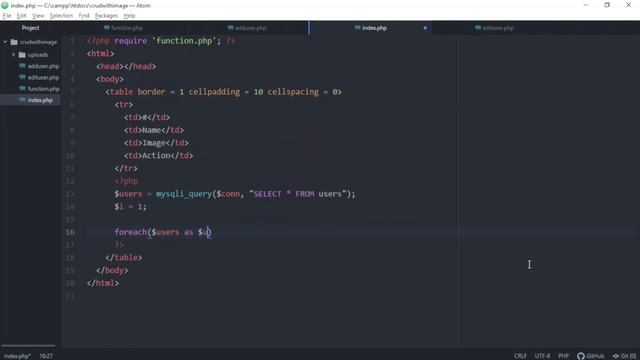Click the modified dot on index.php tab

(x=425, y=28)
